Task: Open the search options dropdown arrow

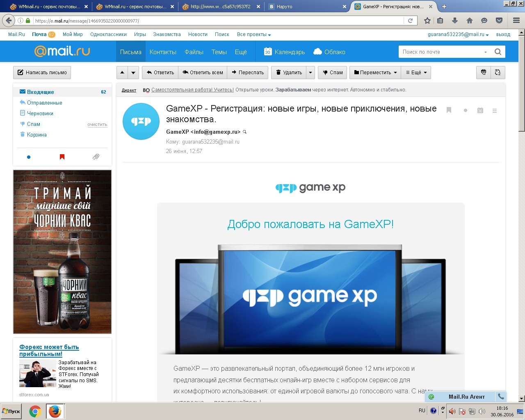Action: coord(486,52)
